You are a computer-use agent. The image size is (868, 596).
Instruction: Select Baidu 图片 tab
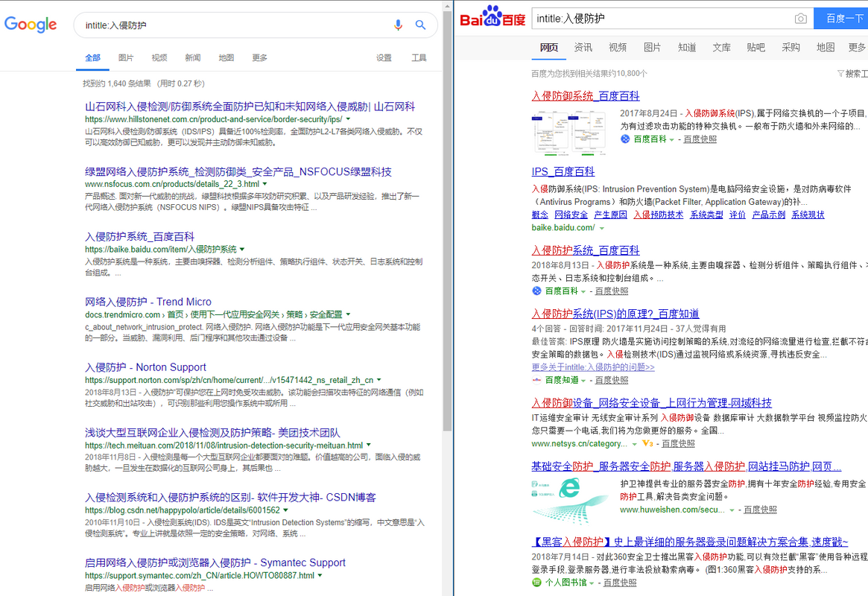coord(652,48)
